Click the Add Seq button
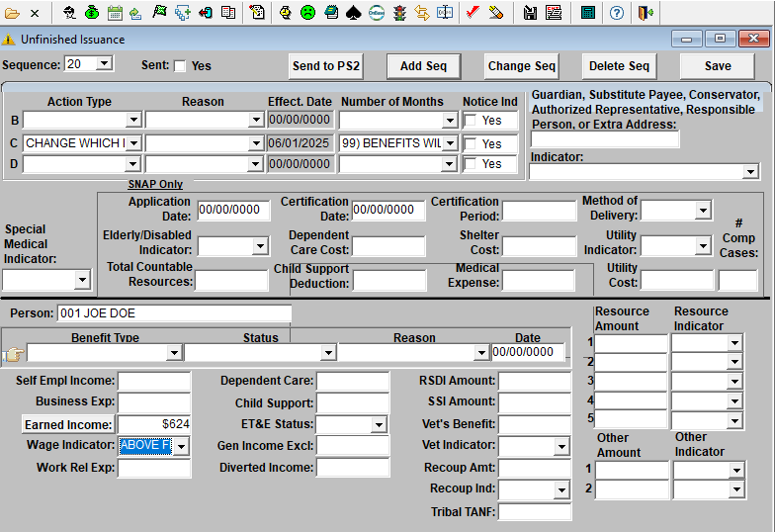 coord(423,66)
